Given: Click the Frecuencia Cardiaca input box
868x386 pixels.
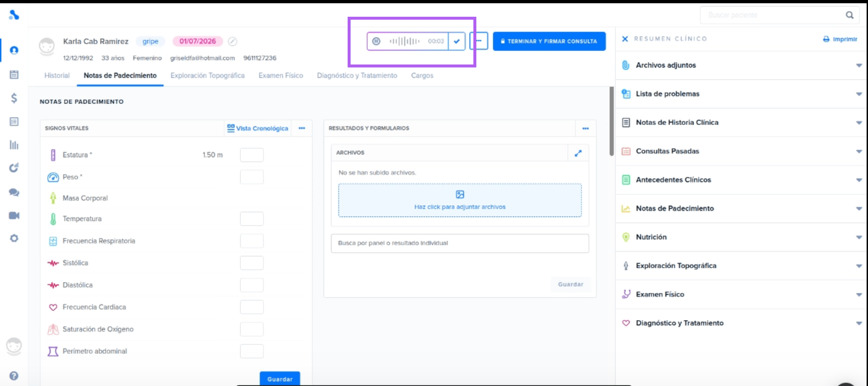Looking at the screenshot, I should click(x=252, y=307).
